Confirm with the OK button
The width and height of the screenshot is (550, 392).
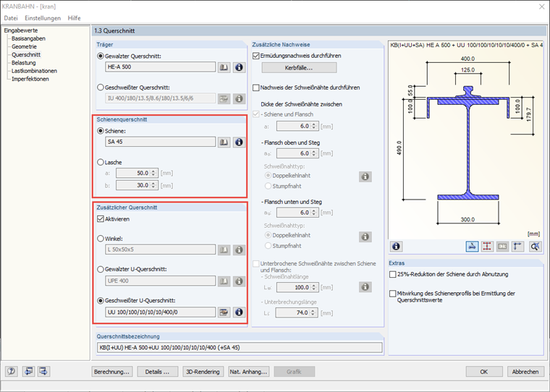coord(484,372)
